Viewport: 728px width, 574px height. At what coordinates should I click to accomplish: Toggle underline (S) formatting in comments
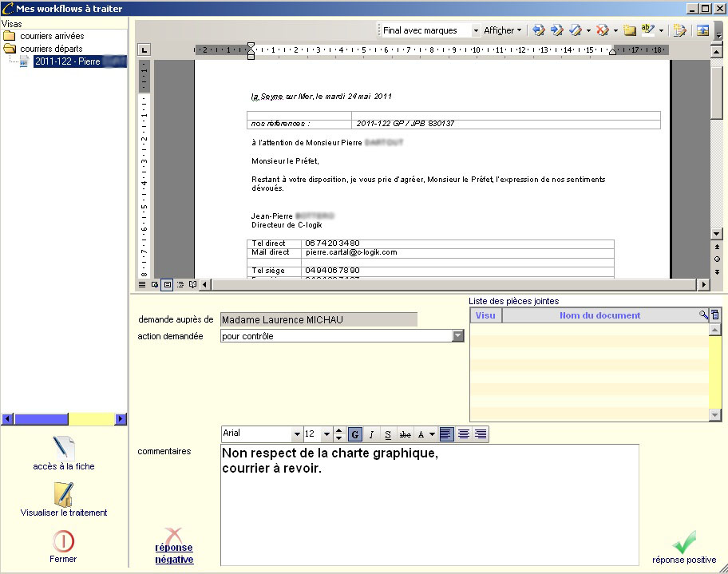pyautogui.click(x=388, y=434)
